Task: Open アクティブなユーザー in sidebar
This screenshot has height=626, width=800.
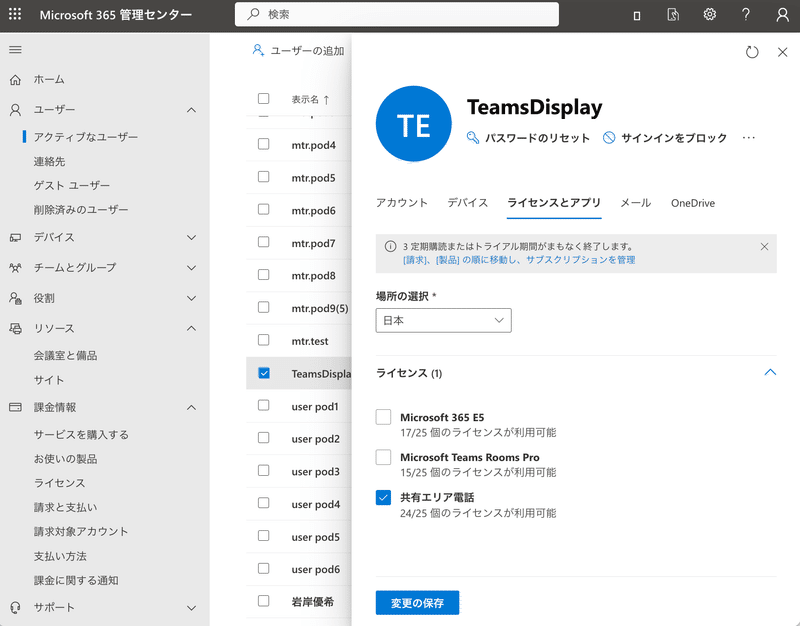Action: pyautogui.click(x=86, y=137)
